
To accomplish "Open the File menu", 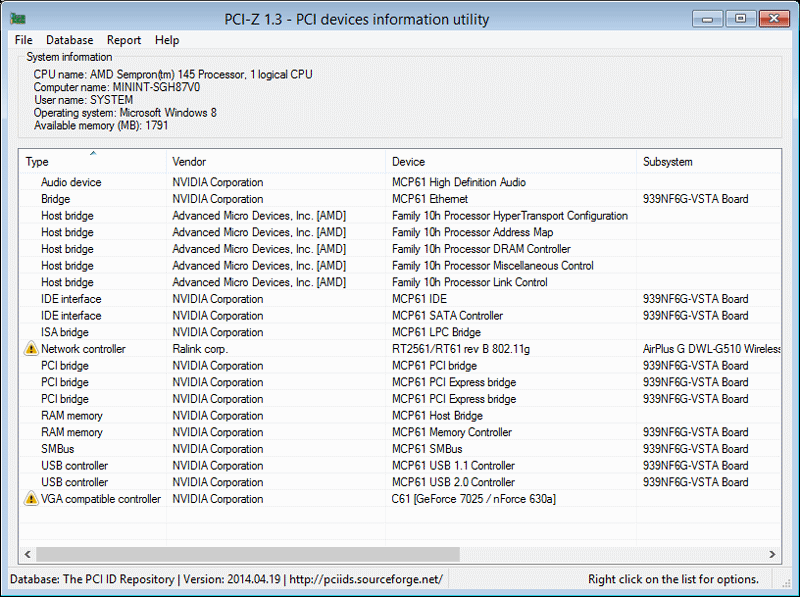I will tap(24, 40).
